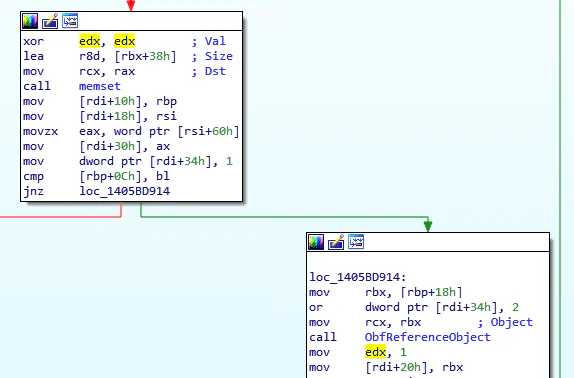Select the first edx operand in the xor line
The image size is (574, 378).
pos(89,41)
